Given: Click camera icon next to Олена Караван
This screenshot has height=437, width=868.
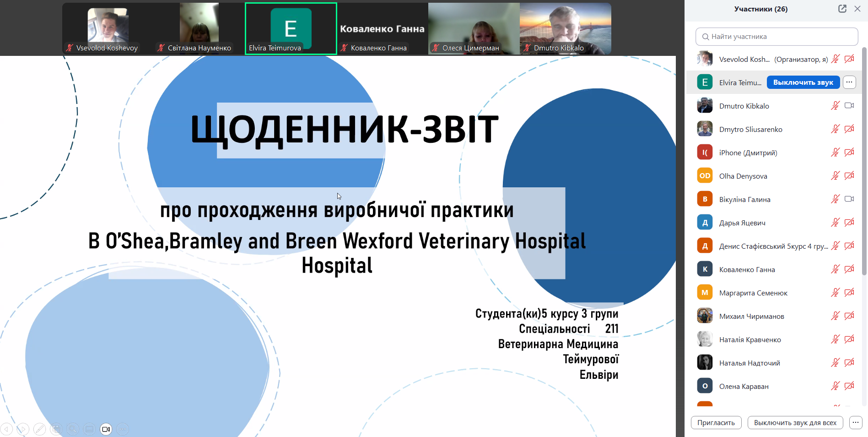Looking at the screenshot, I should point(849,386).
